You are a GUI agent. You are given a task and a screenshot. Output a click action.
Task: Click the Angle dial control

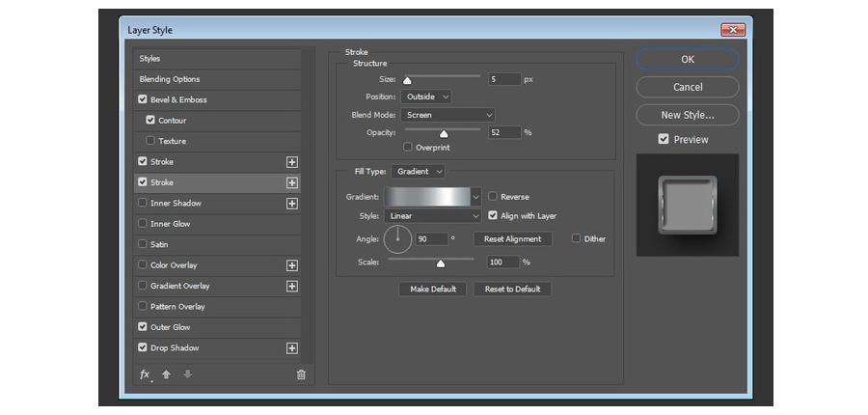pos(397,237)
